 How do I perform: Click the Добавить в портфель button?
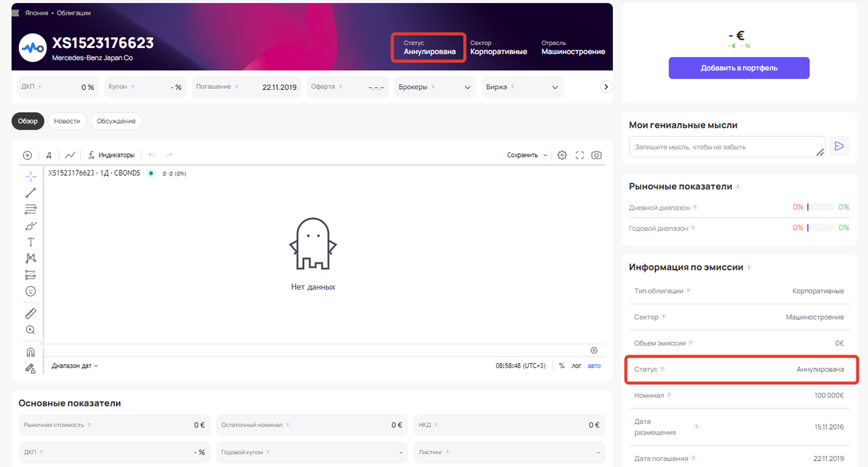tap(738, 68)
